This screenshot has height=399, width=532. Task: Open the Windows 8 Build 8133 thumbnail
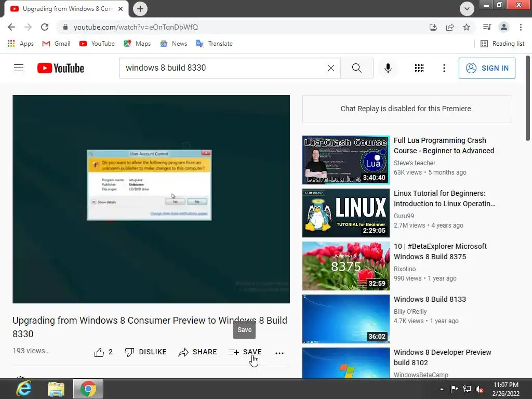click(x=345, y=318)
